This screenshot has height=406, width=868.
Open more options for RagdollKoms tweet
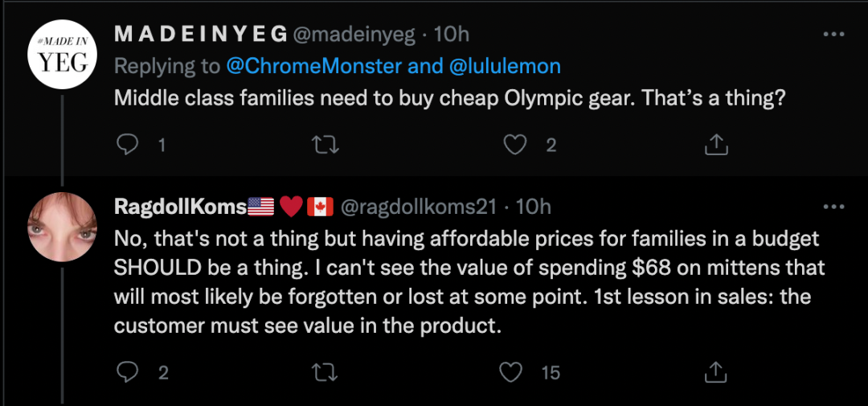click(x=834, y=207)
